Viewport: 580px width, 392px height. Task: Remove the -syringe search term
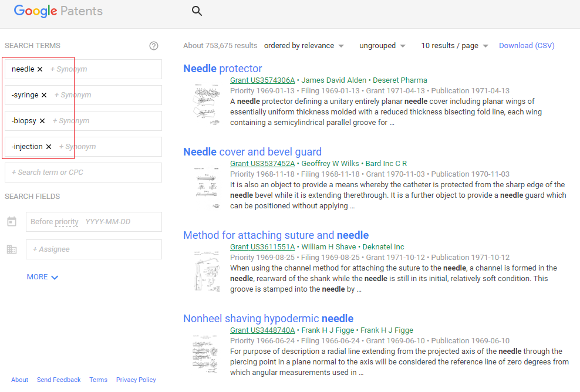point(44,95)
